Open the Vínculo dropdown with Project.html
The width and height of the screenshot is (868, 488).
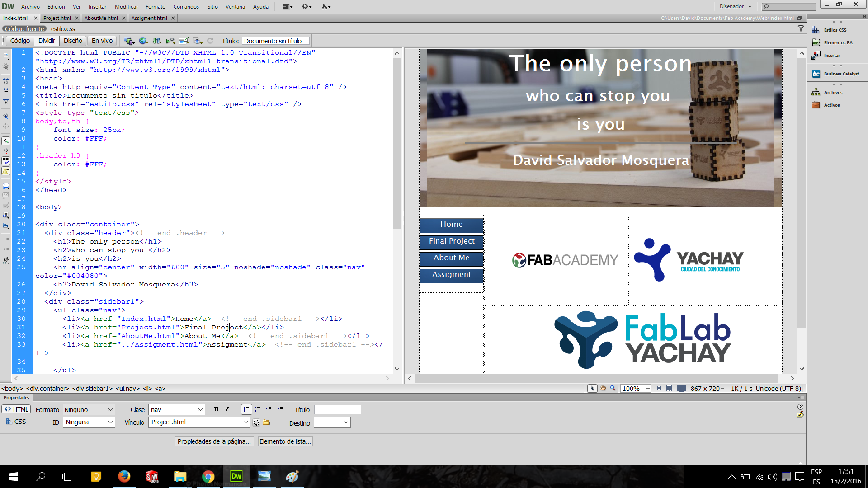(x=199, y=422)
